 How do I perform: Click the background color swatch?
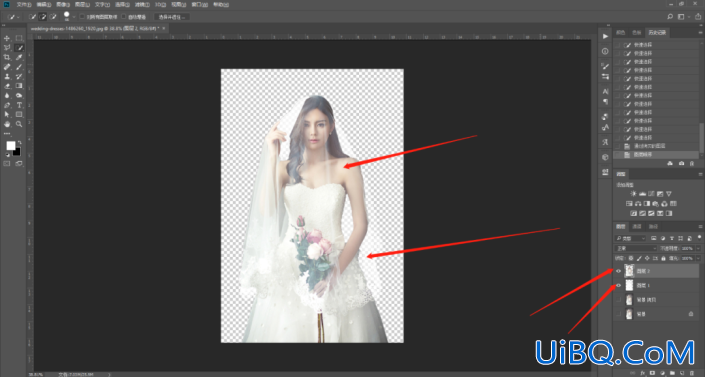pos(18,152)
